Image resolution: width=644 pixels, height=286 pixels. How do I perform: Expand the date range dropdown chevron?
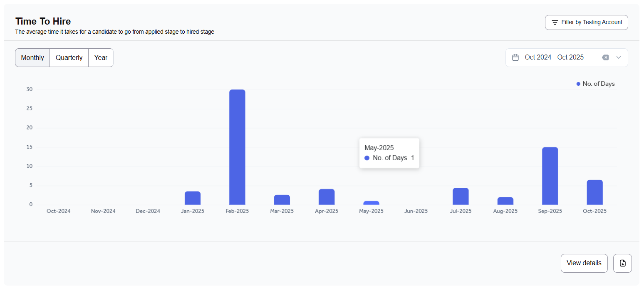618,57
